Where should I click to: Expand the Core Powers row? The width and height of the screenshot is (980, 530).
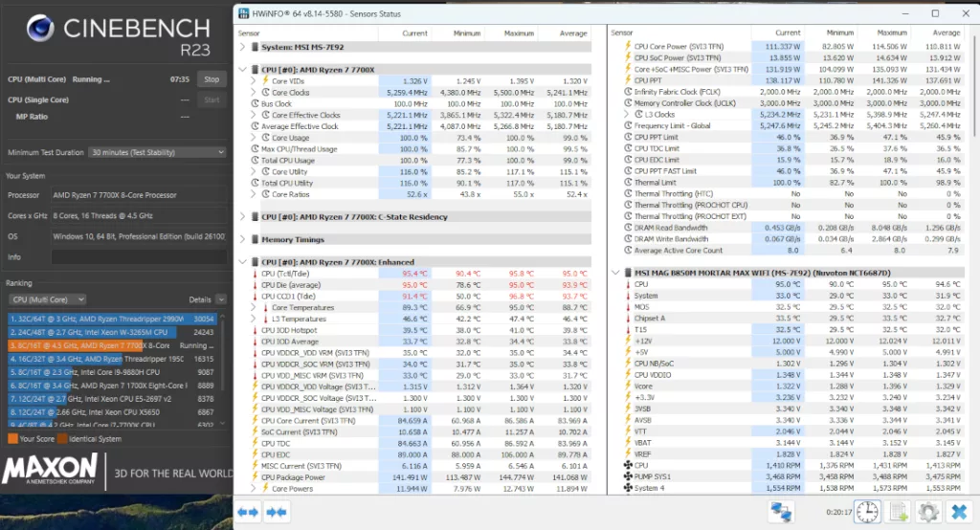253,489
